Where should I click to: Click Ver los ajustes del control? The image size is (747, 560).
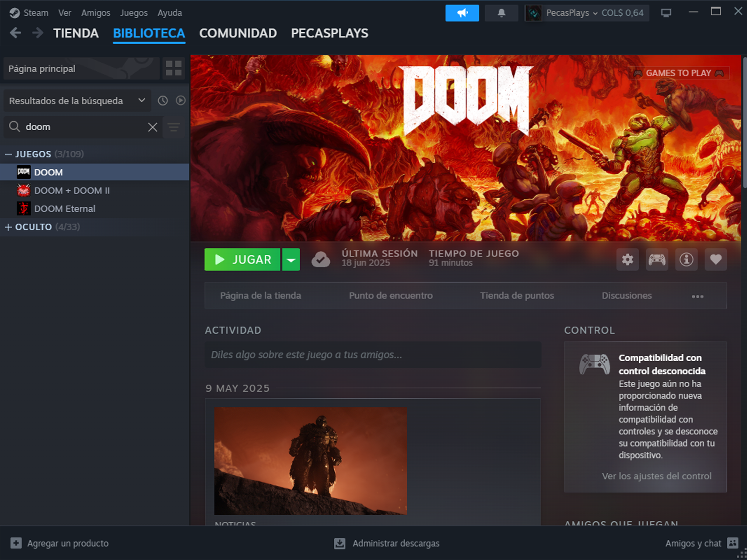click(656, 476)
